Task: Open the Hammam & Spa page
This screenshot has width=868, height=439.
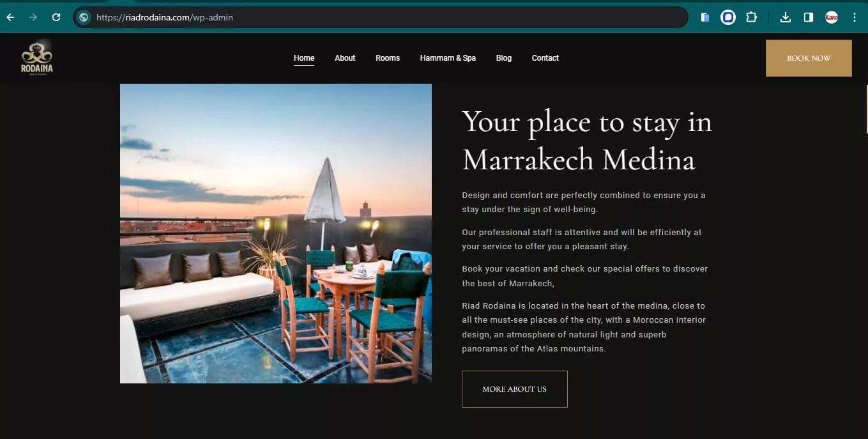Action: tap(448, 58)
